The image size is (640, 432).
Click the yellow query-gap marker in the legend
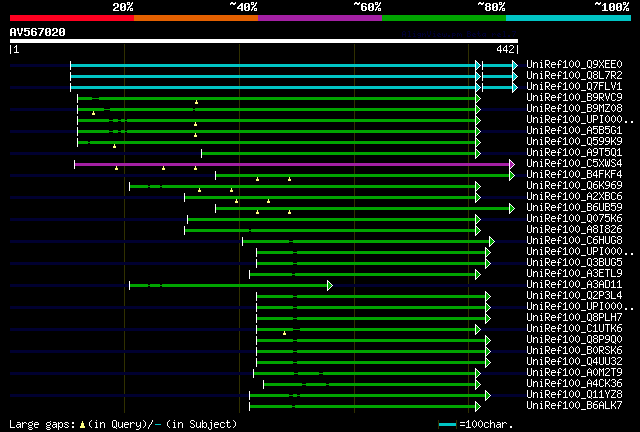(x=82, y=425)
